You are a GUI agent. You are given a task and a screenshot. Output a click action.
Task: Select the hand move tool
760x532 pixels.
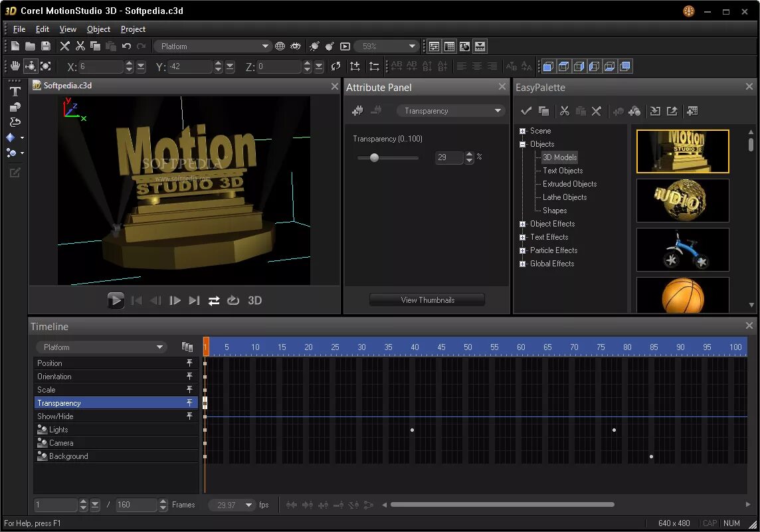click(15, 66)
